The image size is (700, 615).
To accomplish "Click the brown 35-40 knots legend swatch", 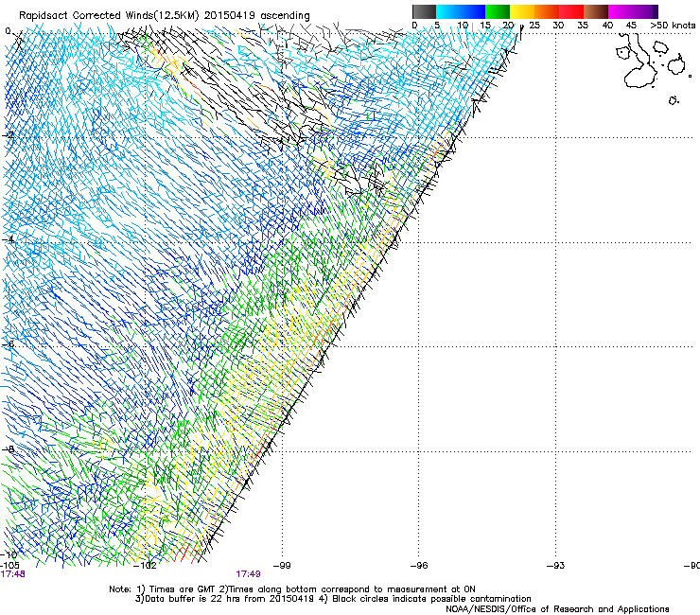I will pos(596,11).
